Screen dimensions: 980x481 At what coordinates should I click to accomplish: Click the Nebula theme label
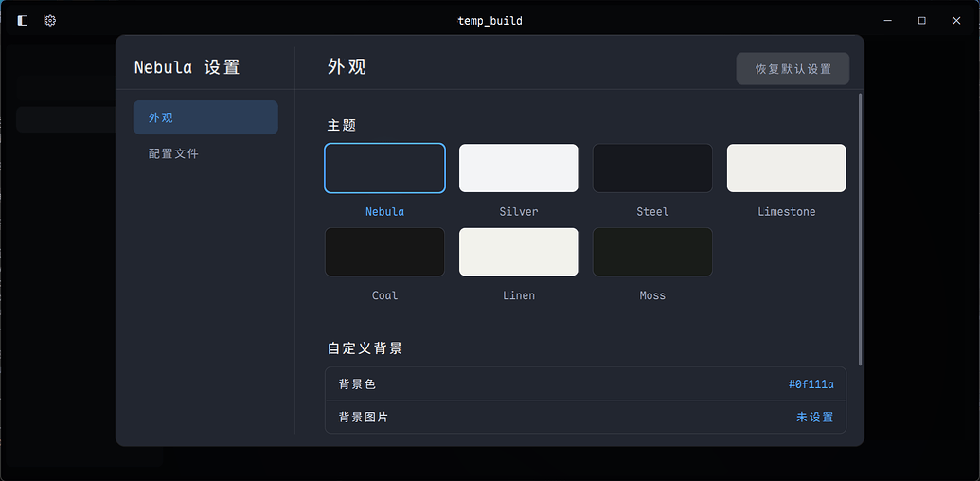(x=385, y=212)
